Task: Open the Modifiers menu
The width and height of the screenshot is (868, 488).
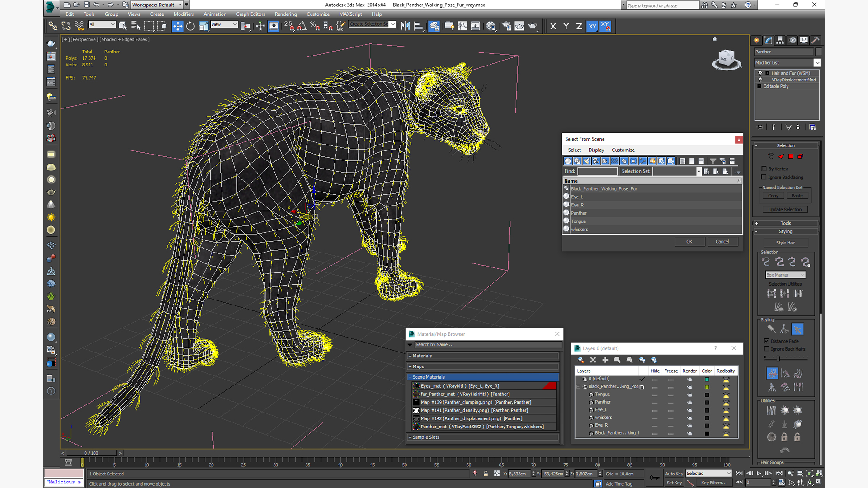Action: point(184,14)
